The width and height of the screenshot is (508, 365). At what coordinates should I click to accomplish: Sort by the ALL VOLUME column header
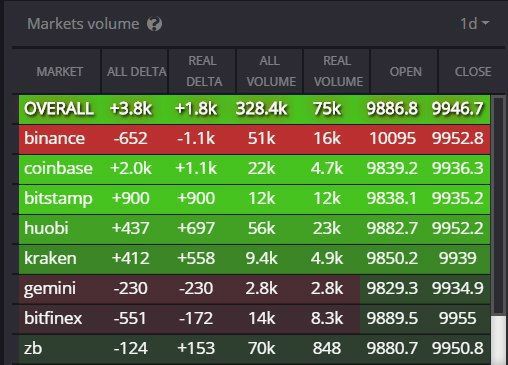click(x=271, y=71)
